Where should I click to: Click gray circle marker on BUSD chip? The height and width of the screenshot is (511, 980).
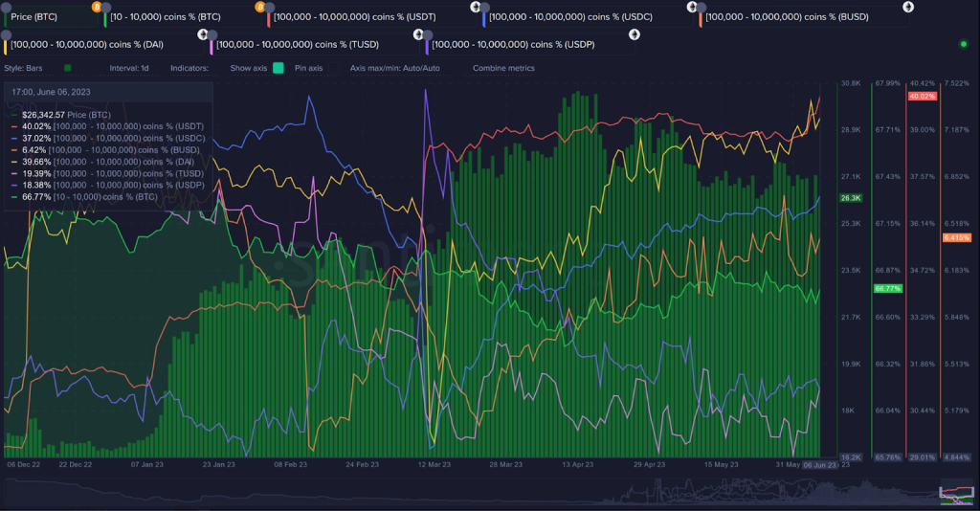coord(701,8)
